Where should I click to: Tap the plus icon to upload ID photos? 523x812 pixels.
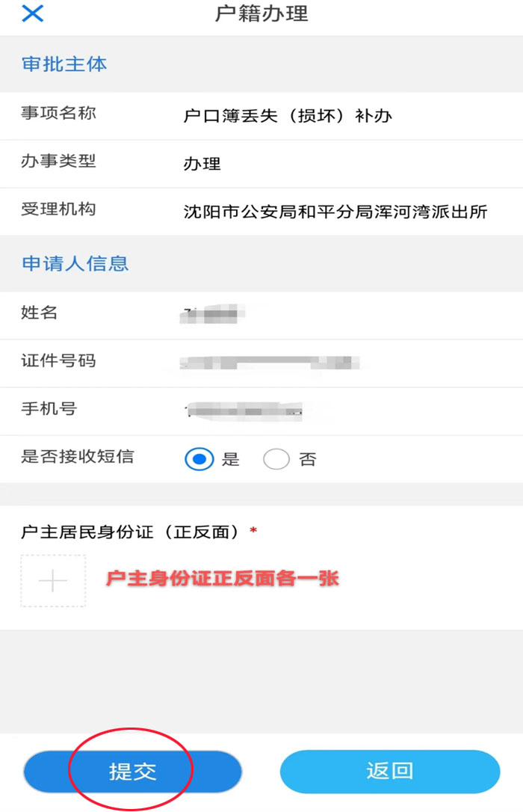click(53, 581)
